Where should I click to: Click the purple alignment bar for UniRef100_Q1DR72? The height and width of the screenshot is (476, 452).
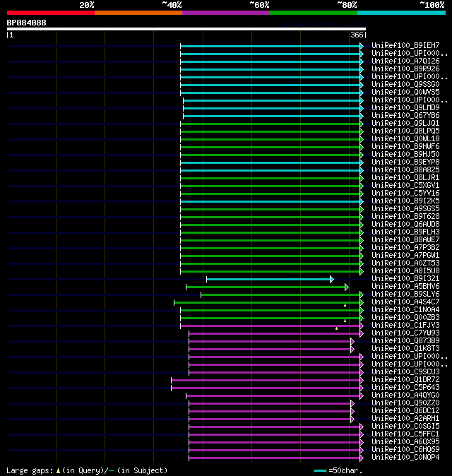267,381
